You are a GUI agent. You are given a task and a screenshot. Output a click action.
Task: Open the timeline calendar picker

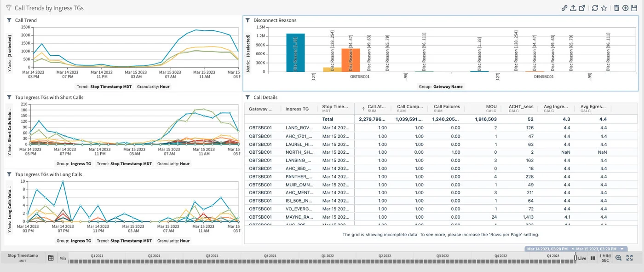51,258
